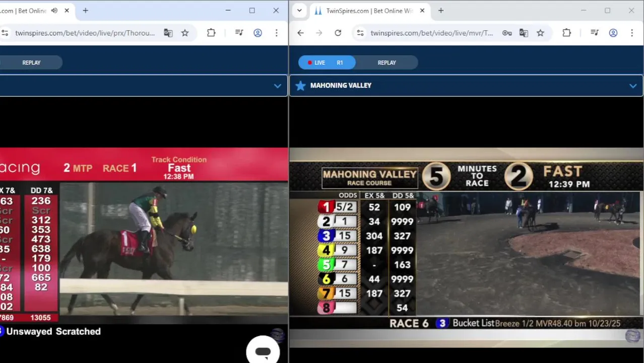Open extensions puzzle icon in right window
644x363 pixels.
click(566, 33)
